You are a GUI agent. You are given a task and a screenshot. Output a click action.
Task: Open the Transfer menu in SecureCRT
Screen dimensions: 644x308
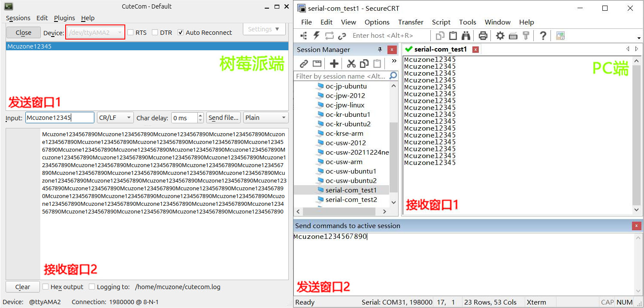[411, 22]
